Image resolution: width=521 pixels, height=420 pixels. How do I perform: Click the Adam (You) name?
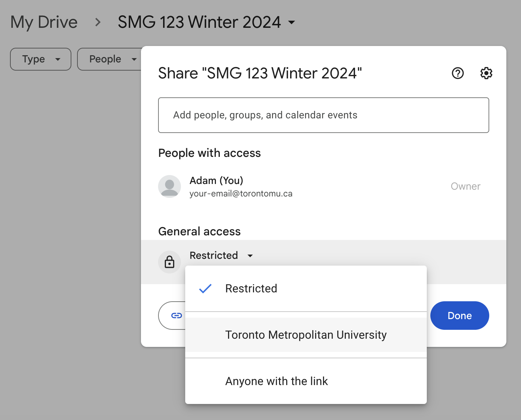click(x=216, y=180)
